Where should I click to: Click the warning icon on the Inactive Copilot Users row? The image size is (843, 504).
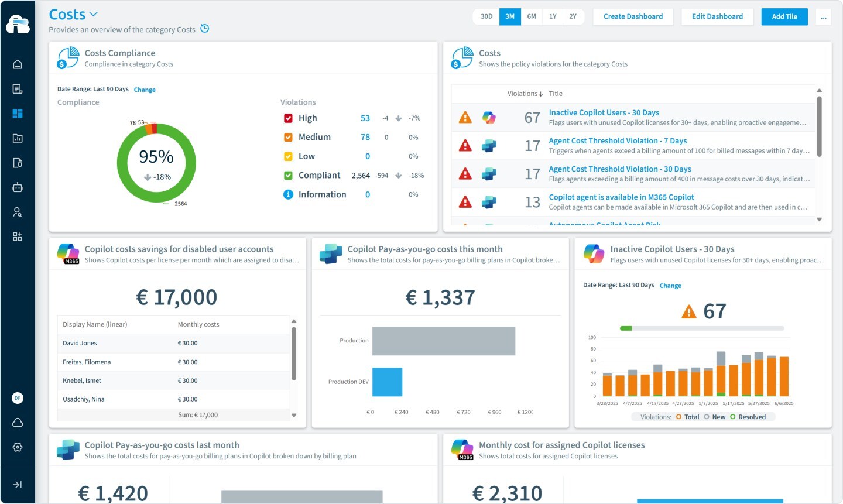[x=465, y=118]
